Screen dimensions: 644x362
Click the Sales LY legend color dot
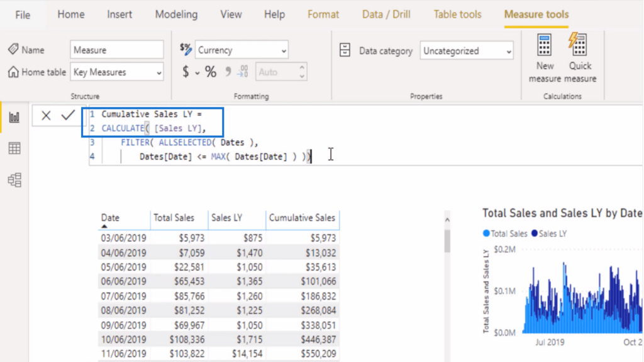[535, 234]
